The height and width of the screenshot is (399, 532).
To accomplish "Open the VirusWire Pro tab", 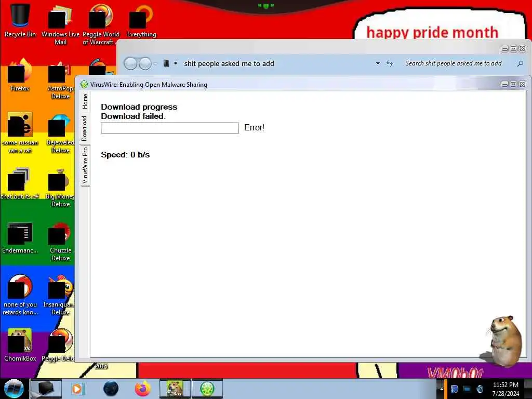I will [85, 165].
